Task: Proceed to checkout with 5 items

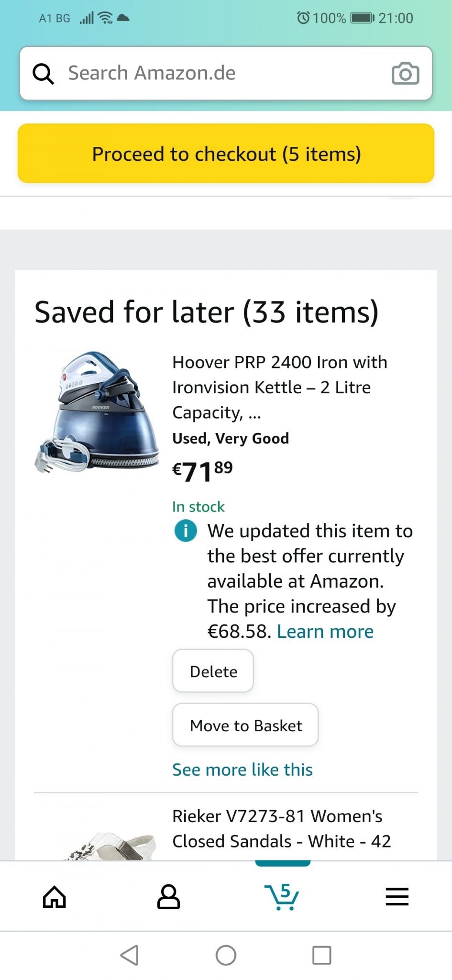Action: (x=226, y=154)
